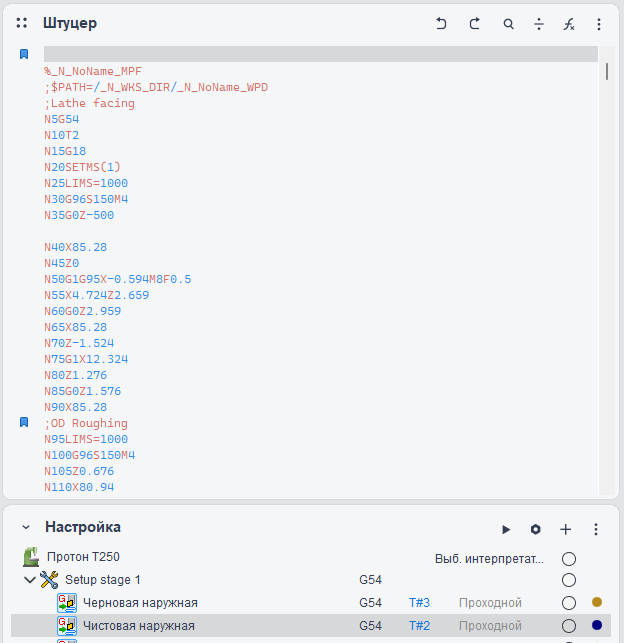Click the T#3 tool link
Screen dimensions: 624x643
pyautogui.click(x=419, y=603)
